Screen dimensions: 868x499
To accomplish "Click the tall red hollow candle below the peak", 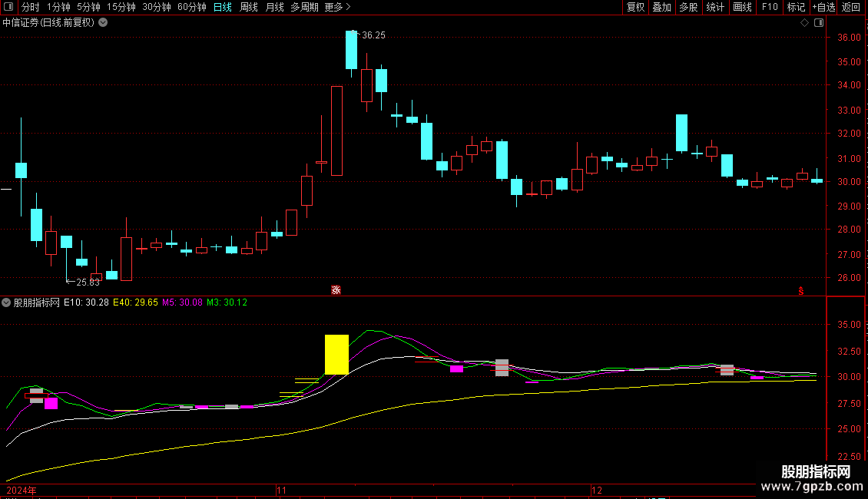I will point(336,131).
